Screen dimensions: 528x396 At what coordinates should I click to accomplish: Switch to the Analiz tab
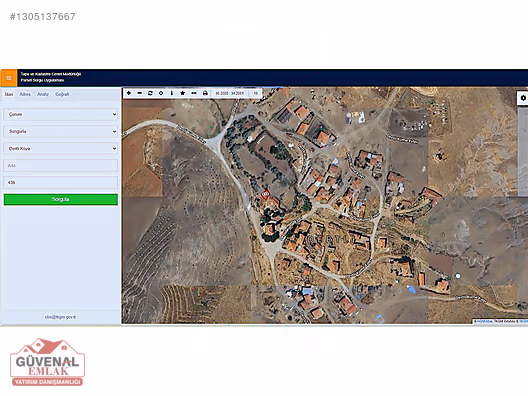(43, 94)
